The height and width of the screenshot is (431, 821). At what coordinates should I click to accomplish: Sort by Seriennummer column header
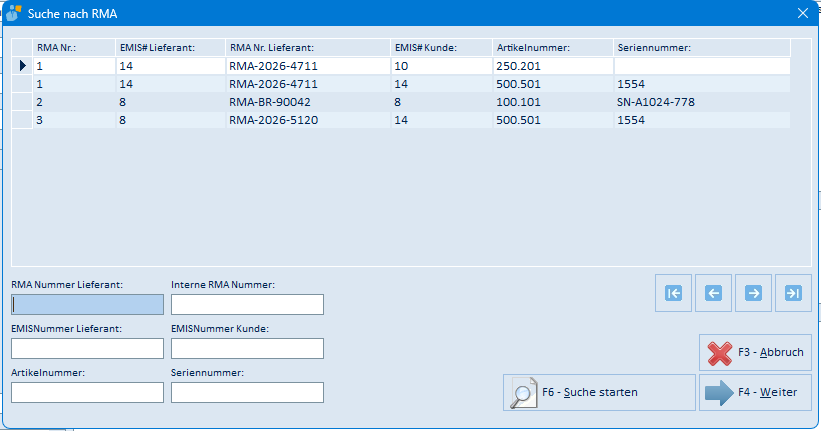[x=702, y=48]
